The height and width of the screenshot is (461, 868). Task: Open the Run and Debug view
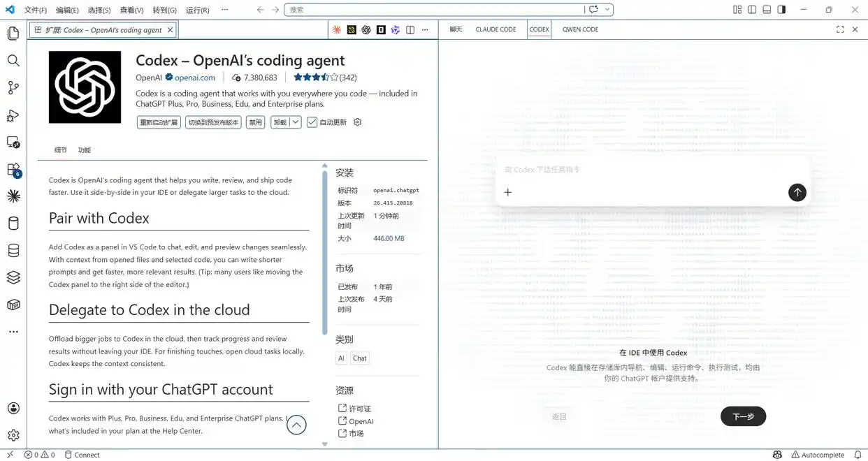point(13,115)
